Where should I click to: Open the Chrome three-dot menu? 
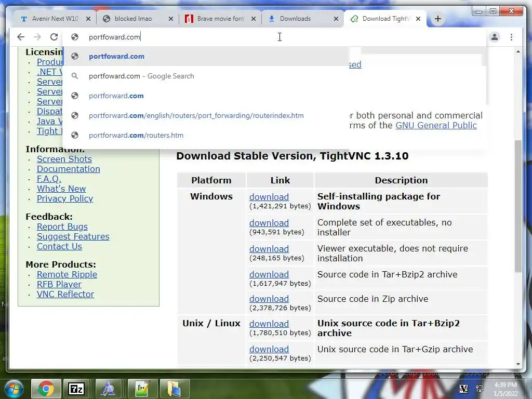click(511, 37)
